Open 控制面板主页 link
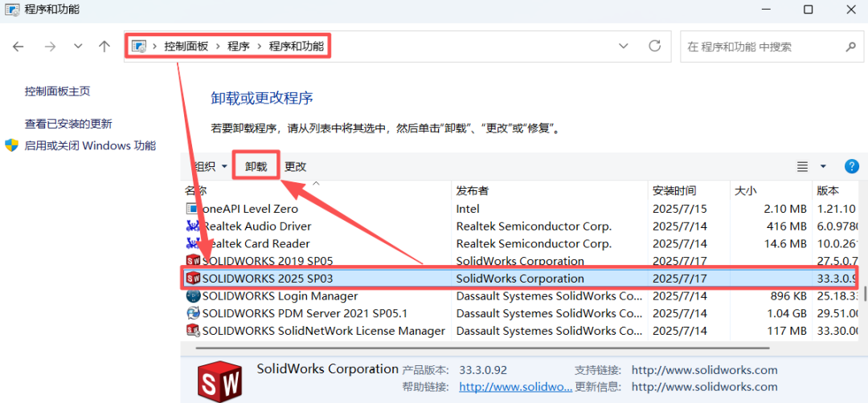Image resolution: width=868 pixels, height=403 pixels. 58,92
